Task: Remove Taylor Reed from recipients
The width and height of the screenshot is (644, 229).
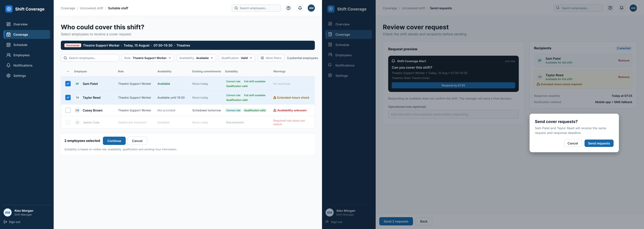Action: click(624, 77)
